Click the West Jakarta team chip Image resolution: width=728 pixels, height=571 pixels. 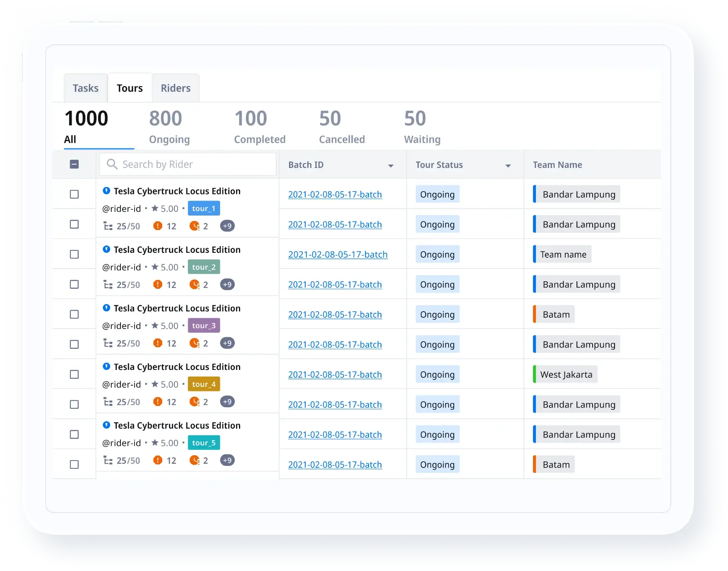point(565,374)
